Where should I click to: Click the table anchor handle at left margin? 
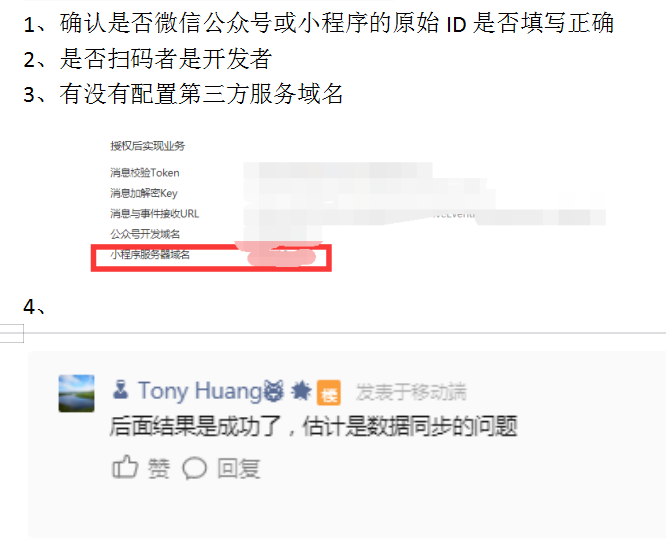[x=11, y=333]
